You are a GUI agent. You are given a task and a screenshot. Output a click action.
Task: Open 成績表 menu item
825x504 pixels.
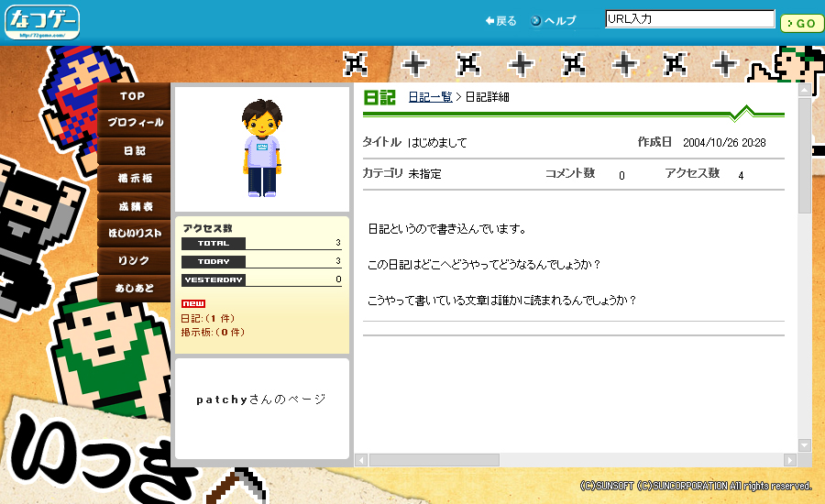[134, 206]
